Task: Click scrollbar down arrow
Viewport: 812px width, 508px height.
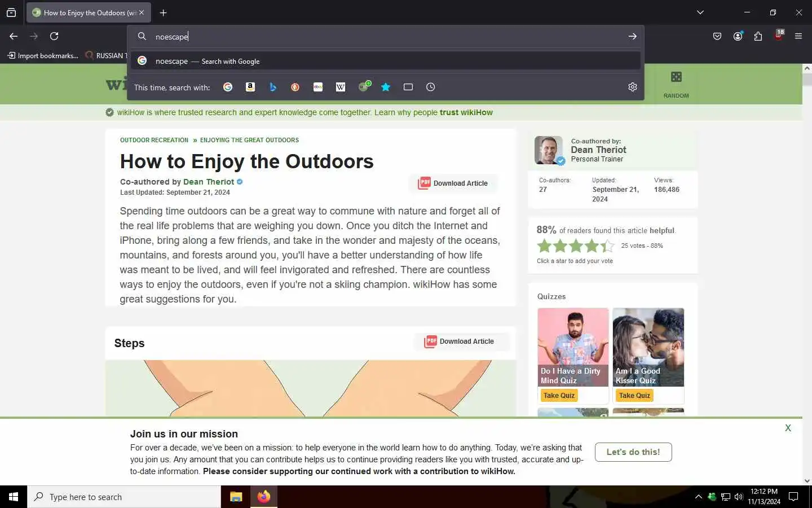Action: tap(807, 481)
